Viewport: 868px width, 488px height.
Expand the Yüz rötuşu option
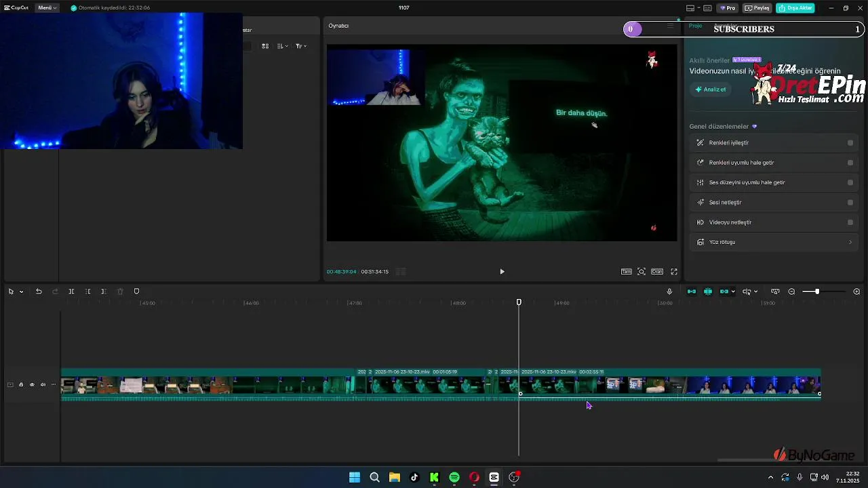tap(850, 242)
